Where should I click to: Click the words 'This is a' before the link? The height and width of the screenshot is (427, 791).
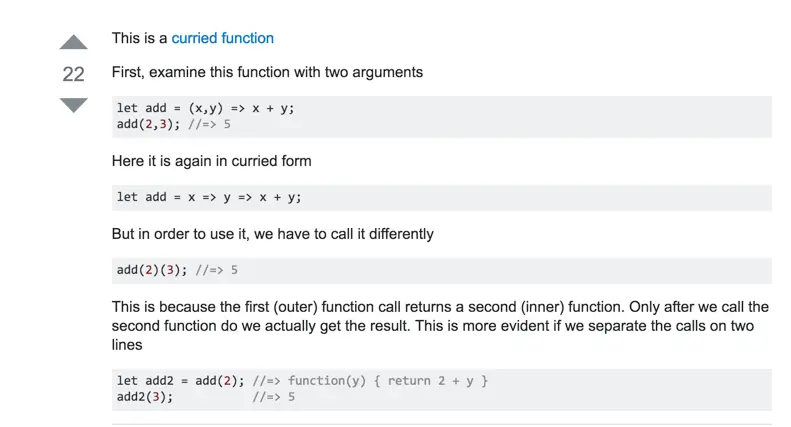[x=139, y=38]
